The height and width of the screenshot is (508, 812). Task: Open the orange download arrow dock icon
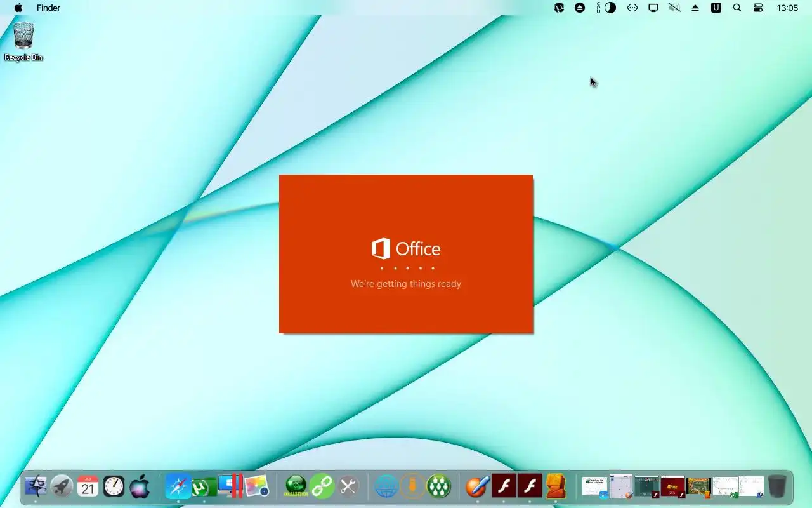[412, 486]
